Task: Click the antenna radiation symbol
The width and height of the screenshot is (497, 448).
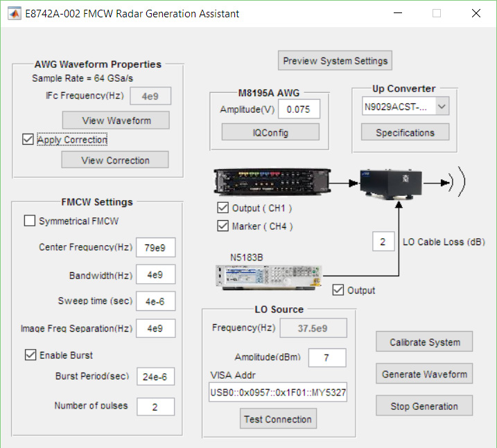Action: click(x=457, y=183)
